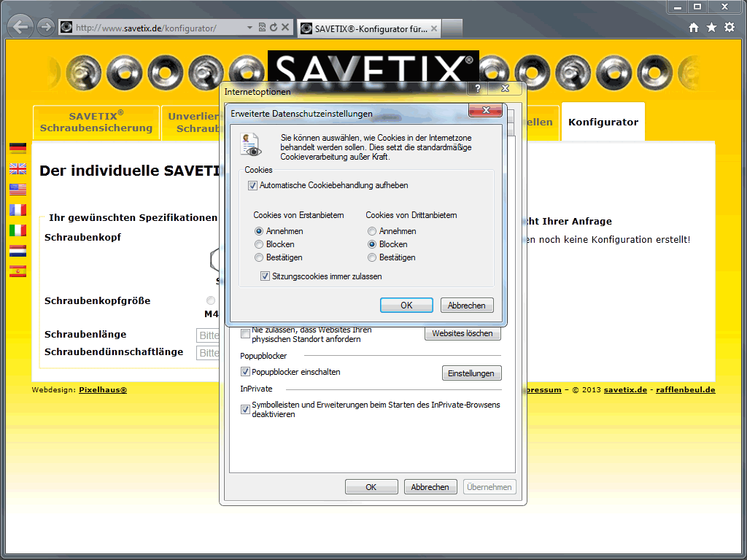
Task: Select the French flag language icon
Action: (18, 209)
